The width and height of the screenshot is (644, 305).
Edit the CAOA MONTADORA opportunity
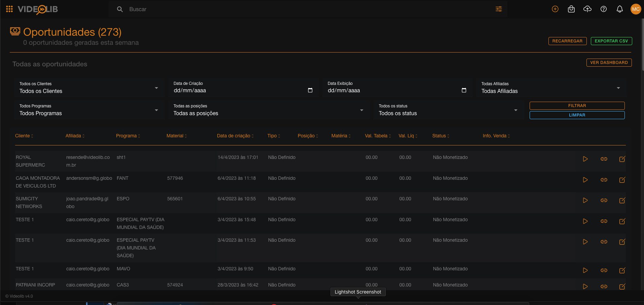[x=622, y=180]
